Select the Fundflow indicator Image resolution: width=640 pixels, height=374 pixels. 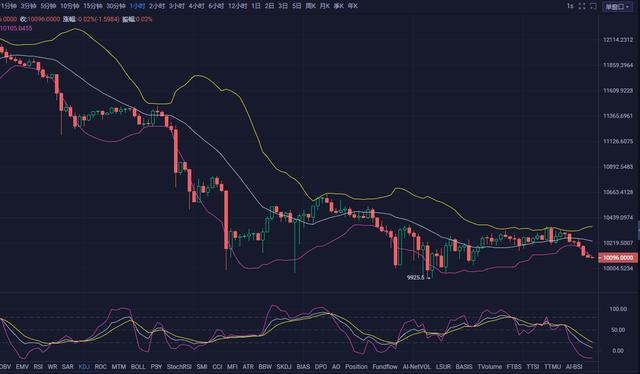point(385,367)
